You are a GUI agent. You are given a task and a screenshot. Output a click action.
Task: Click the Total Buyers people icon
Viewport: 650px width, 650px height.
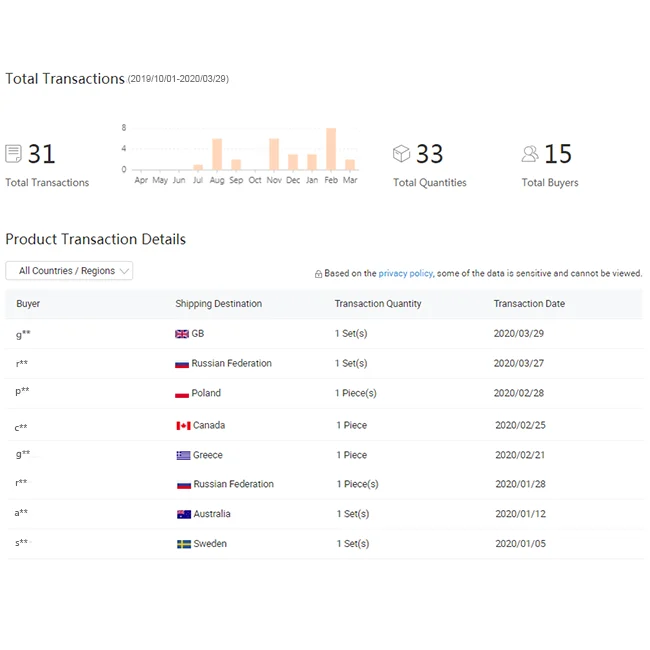(x=530, y=153)
